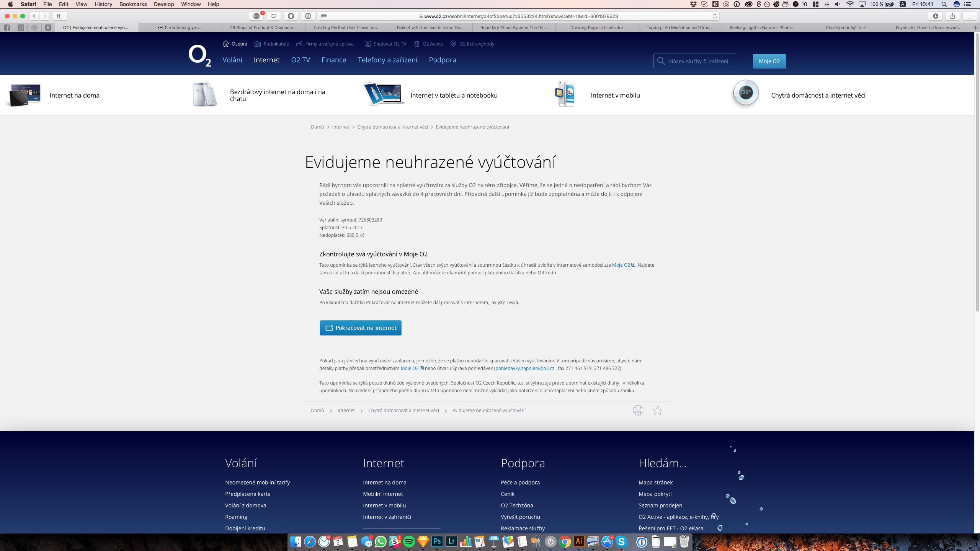
Task: Click the page vertical scrollbar
Action: tap(977, 172)
